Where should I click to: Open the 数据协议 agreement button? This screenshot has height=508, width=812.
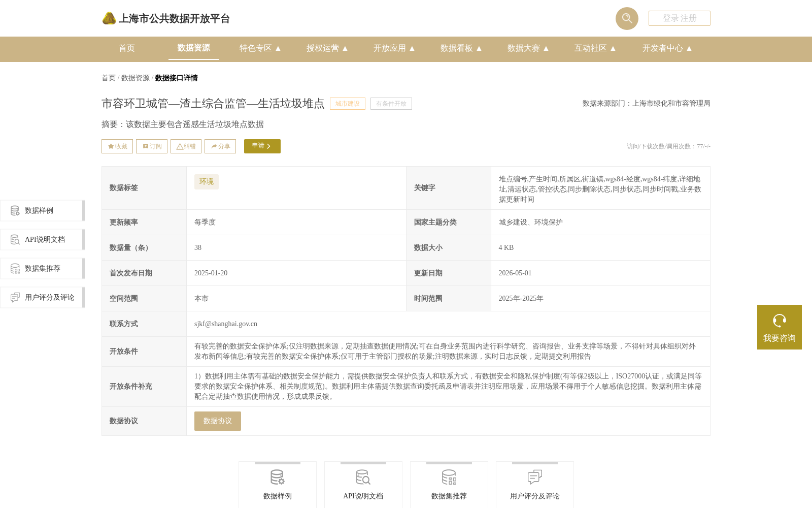point(218,421)
